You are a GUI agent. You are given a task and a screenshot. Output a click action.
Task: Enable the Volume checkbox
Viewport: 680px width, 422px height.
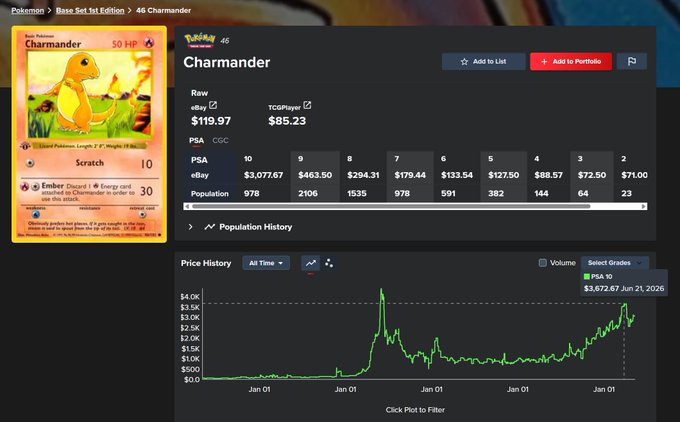[x=543, y=263]
